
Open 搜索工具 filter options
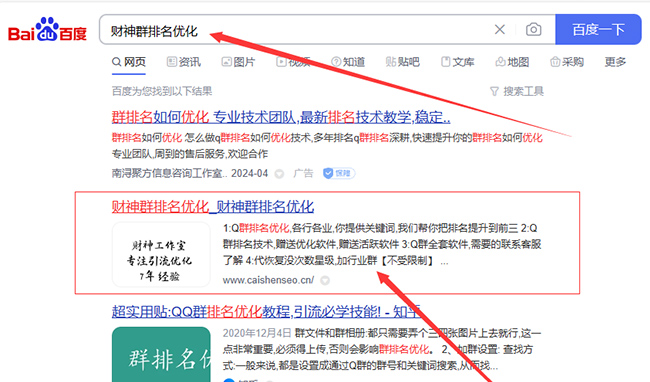(x=517, y=91)
